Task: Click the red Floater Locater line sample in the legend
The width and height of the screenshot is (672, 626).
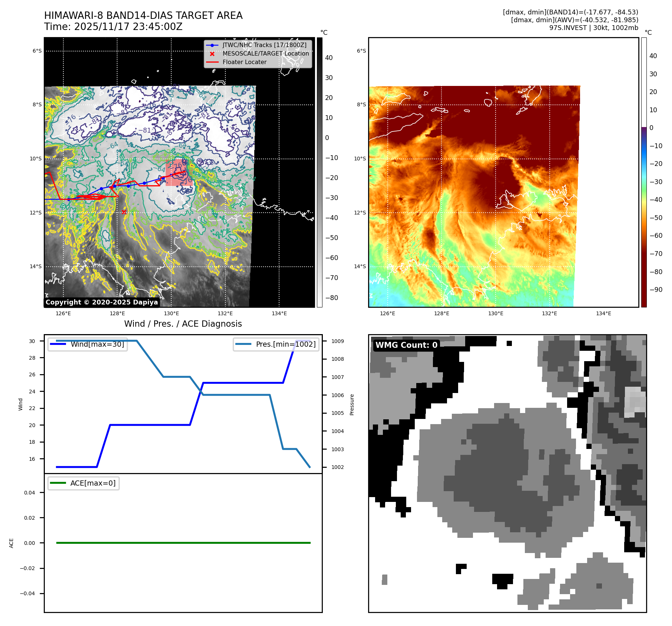Action: tap(212, 62)
